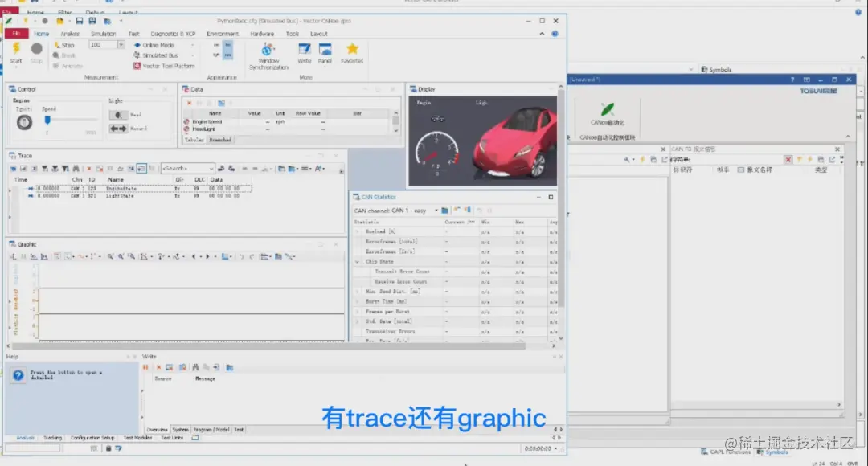Expand the Frames per Burst row in CAN Statistics
The image size is (868, 466).
tap(358, 312)
